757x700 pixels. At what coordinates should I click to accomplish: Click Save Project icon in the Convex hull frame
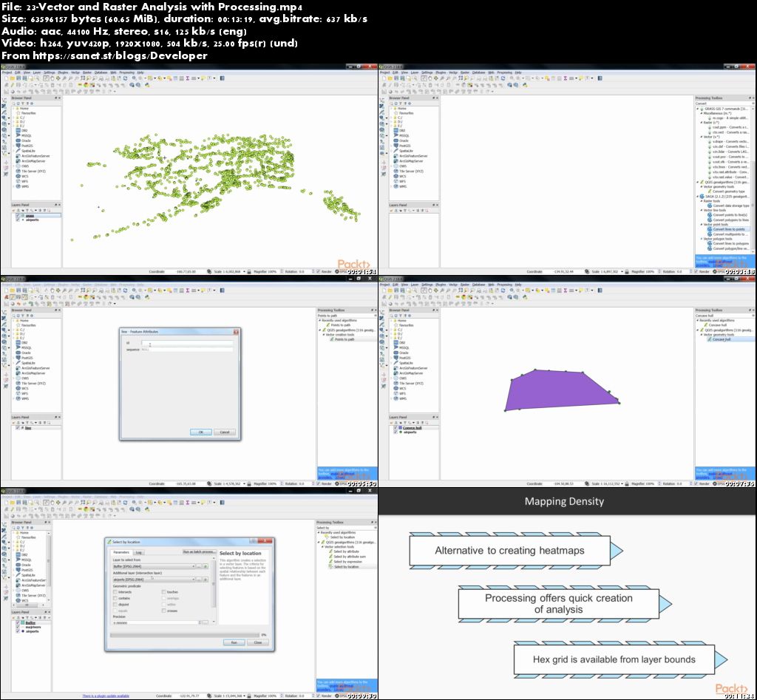point(396,290)
